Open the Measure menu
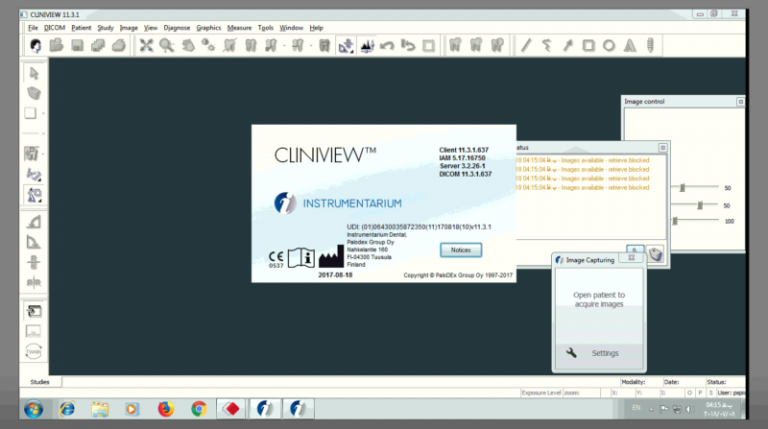The height and width of the screenshot is (429, 768). [239, 28]
